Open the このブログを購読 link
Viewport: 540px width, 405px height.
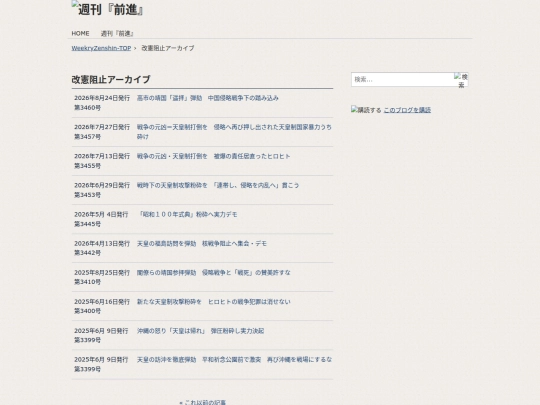tap(407, 110)
